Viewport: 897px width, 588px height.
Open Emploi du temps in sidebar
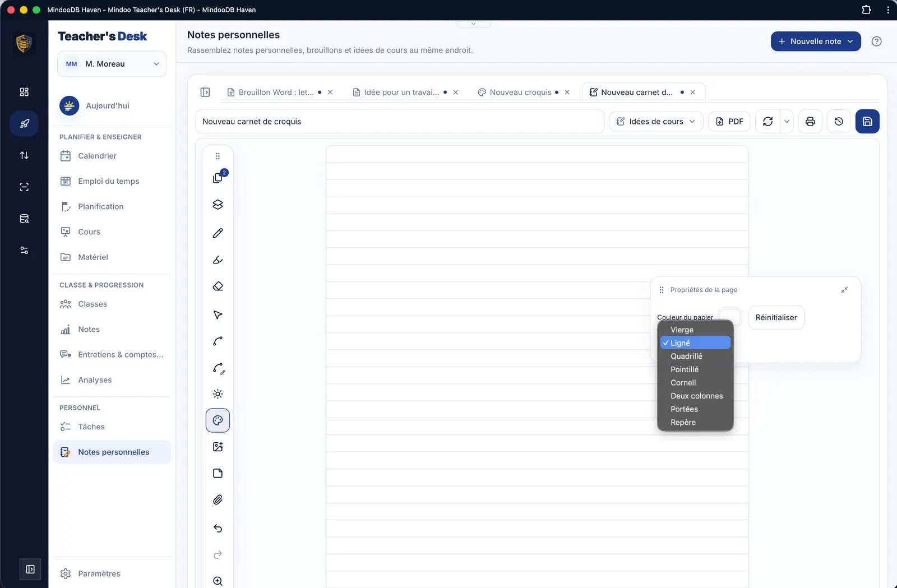click(x=112, y=181)
